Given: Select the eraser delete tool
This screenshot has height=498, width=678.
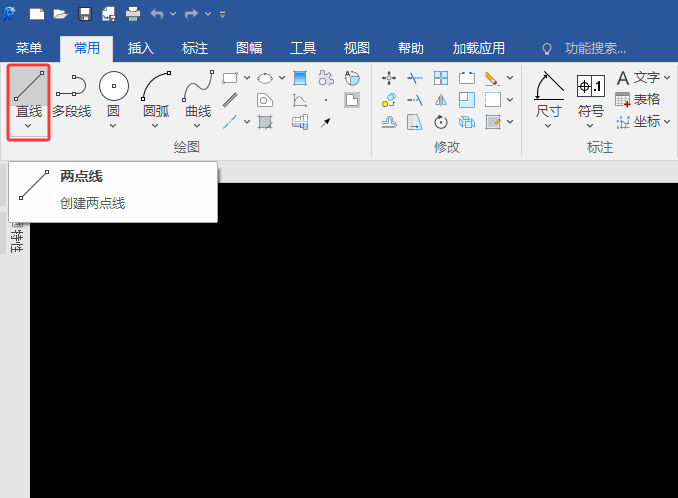Looking at the screenshot, I should point(493,78).
